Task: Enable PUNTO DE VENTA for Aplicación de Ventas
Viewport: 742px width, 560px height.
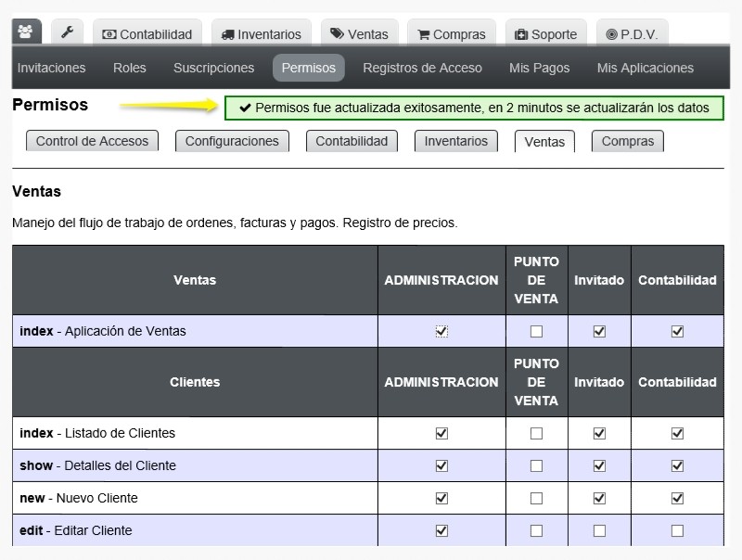Action: (536, 331)
